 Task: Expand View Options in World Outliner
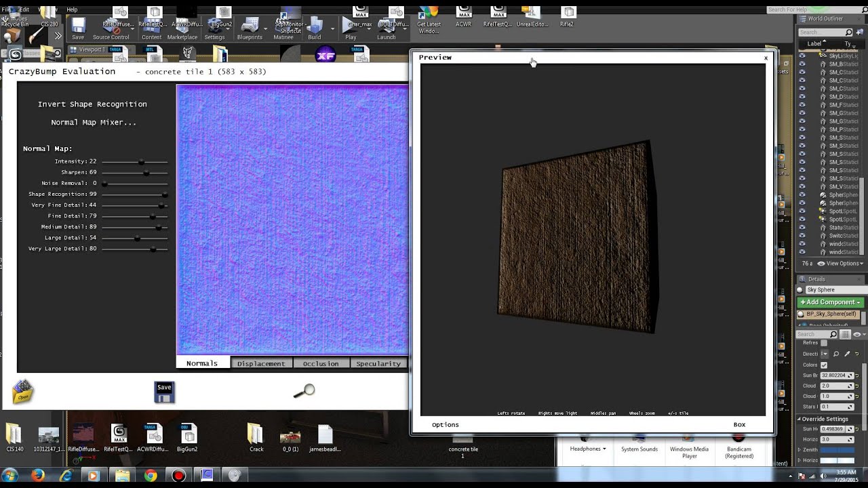[844, 263]
